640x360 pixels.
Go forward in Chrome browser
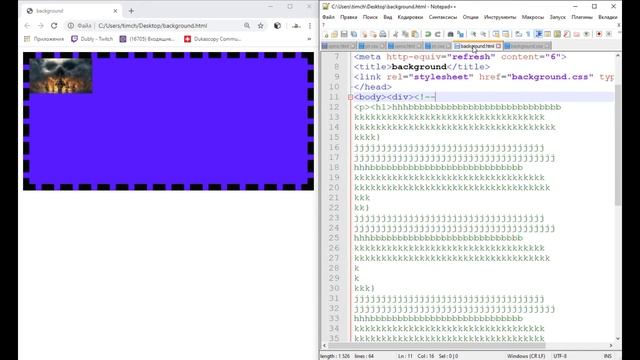[40, 26]
